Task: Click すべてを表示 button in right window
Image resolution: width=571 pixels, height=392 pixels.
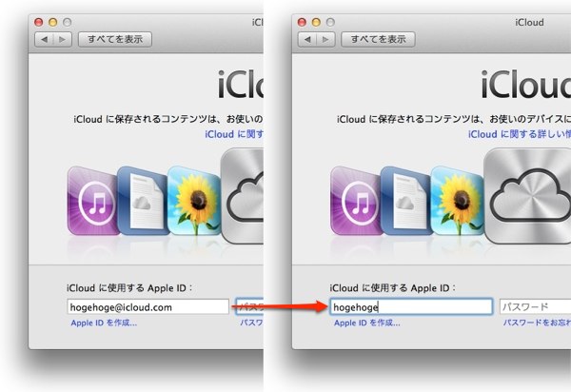Action: point(378,39)
